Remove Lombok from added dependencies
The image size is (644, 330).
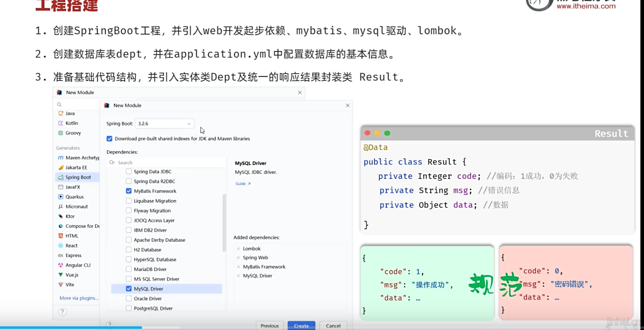238,248
